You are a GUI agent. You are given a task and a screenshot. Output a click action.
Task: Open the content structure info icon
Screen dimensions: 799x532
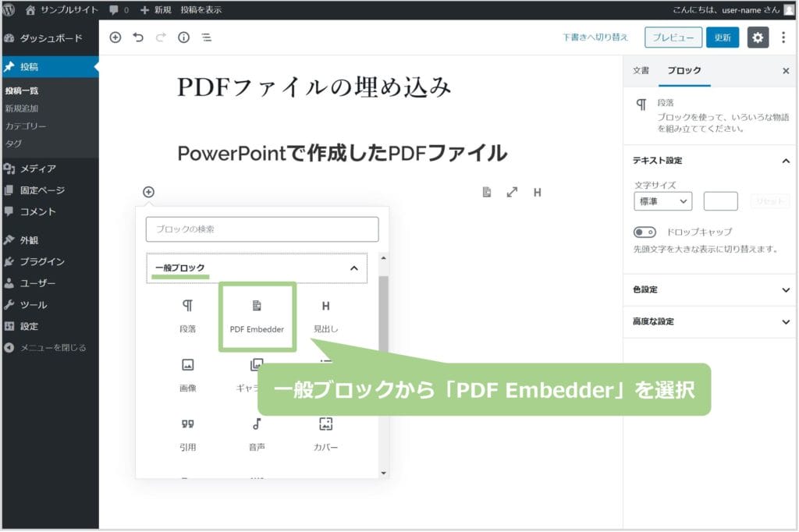183,37
